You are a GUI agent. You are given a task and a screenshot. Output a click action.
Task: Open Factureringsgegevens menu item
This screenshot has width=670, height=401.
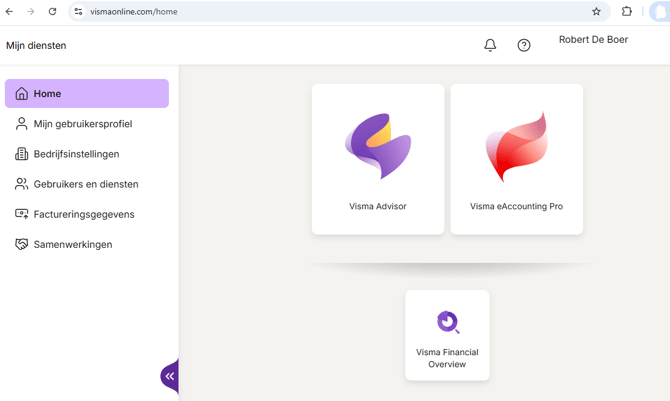[87, 214]
